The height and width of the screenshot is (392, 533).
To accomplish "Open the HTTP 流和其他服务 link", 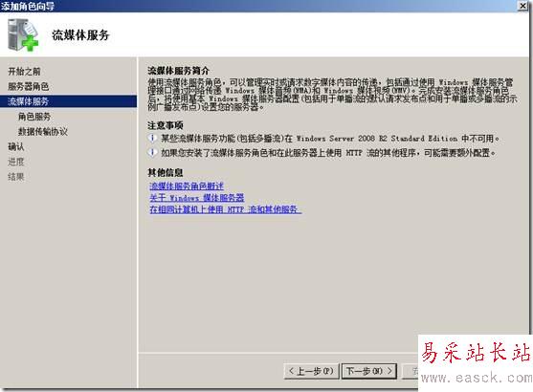I will point(226,209).
